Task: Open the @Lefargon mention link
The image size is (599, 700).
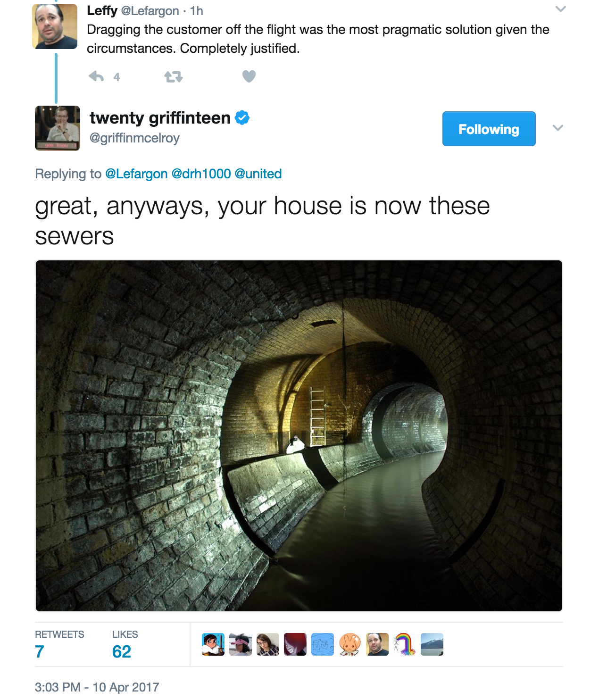Action: coord(136,174)
